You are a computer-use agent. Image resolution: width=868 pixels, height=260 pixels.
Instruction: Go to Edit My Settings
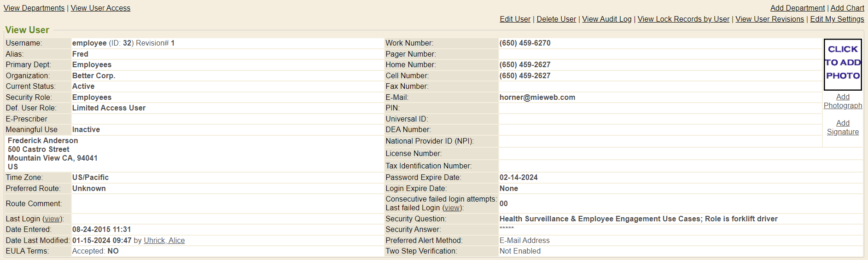837,19
